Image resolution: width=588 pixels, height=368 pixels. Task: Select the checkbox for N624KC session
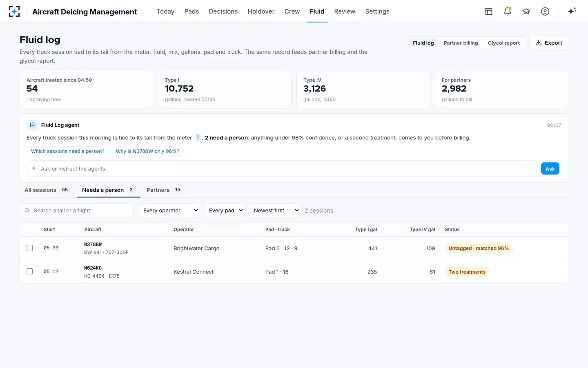tap(30, 272)
